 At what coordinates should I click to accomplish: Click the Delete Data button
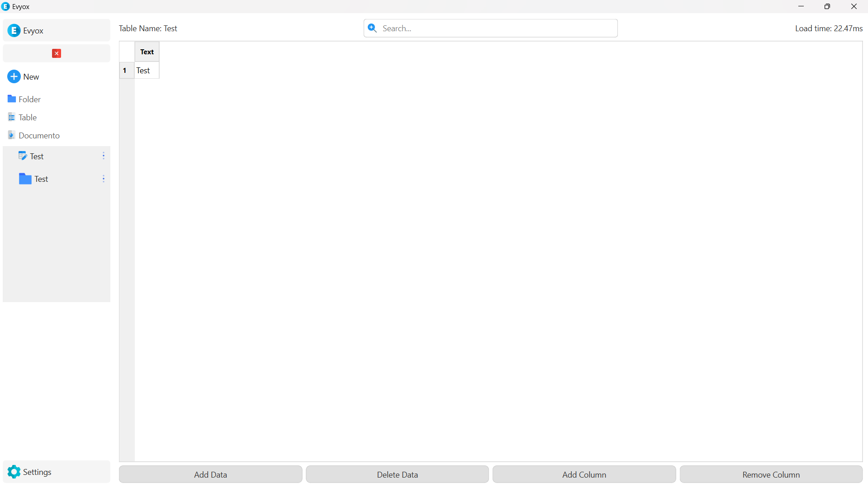pyautogui.click(x=397, y=474)
